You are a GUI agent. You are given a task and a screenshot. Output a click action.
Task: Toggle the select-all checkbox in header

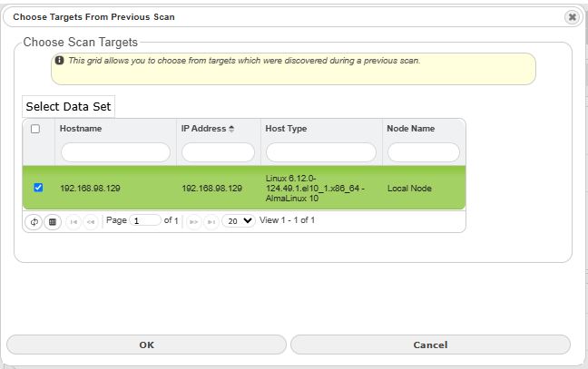coord(35,129)
